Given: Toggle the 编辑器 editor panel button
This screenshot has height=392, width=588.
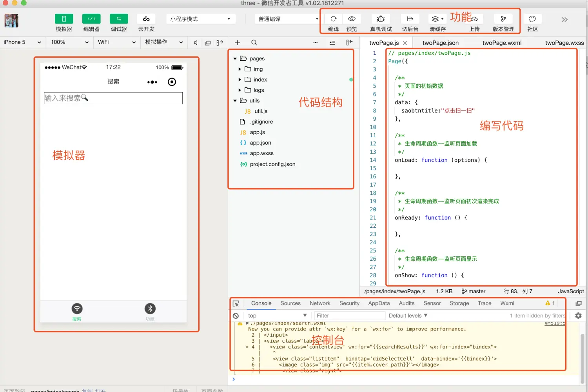Looking at the screenshot, I should (91, 19).
